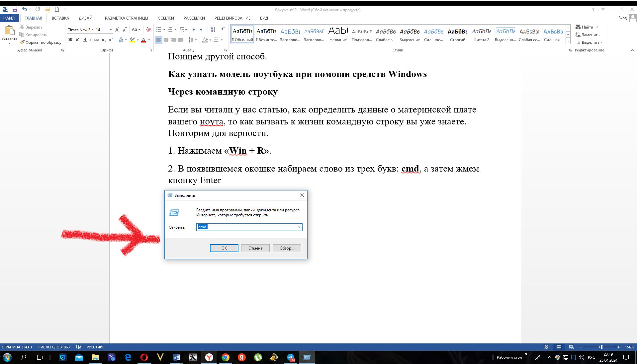Image resolution: width=637 pixels, height=364 pixels.
Task: Increase indent in the paragraph group
Action: 203,30
